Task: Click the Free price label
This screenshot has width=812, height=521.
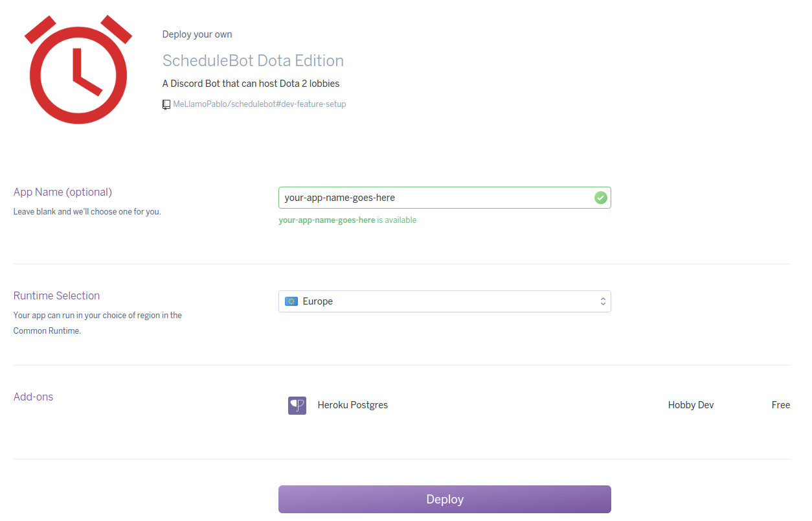Action: click(x=781, y=405)
